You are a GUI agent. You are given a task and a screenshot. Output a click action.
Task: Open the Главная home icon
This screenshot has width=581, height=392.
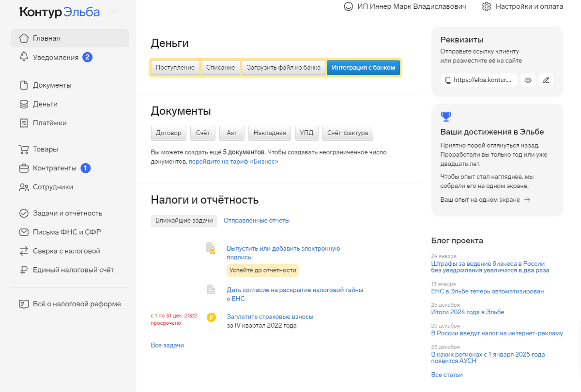pos(23,38)
